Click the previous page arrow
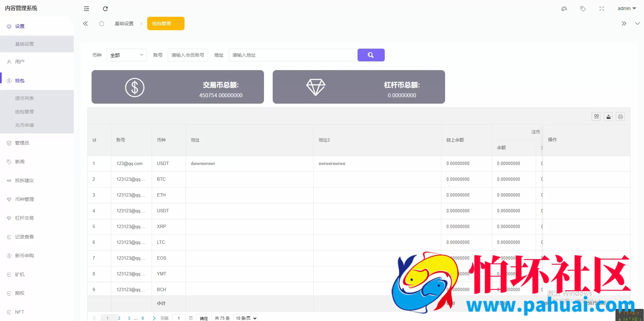644x321 pixels. point(94,318)
